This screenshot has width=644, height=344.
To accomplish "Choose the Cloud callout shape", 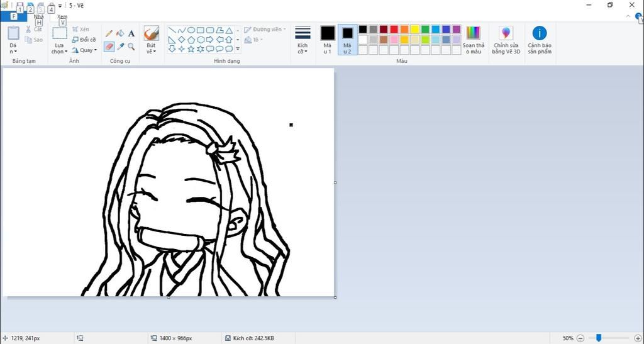I will coord(229,49).
